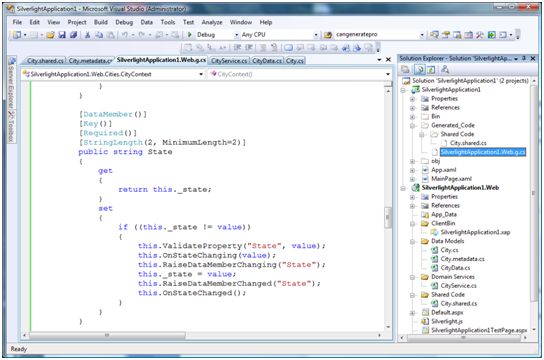Collapse the Generated_Code folder
The image size is (544, 360).
point(412,126)
